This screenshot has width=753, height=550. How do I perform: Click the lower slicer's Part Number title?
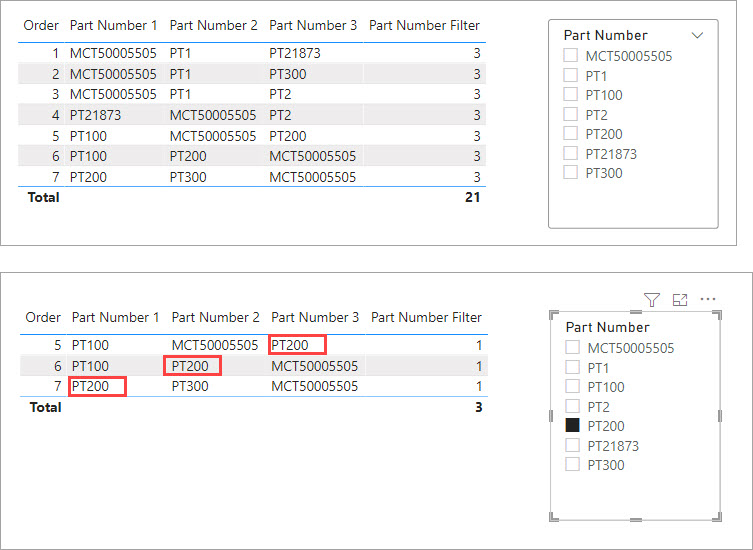coord(607,328)
